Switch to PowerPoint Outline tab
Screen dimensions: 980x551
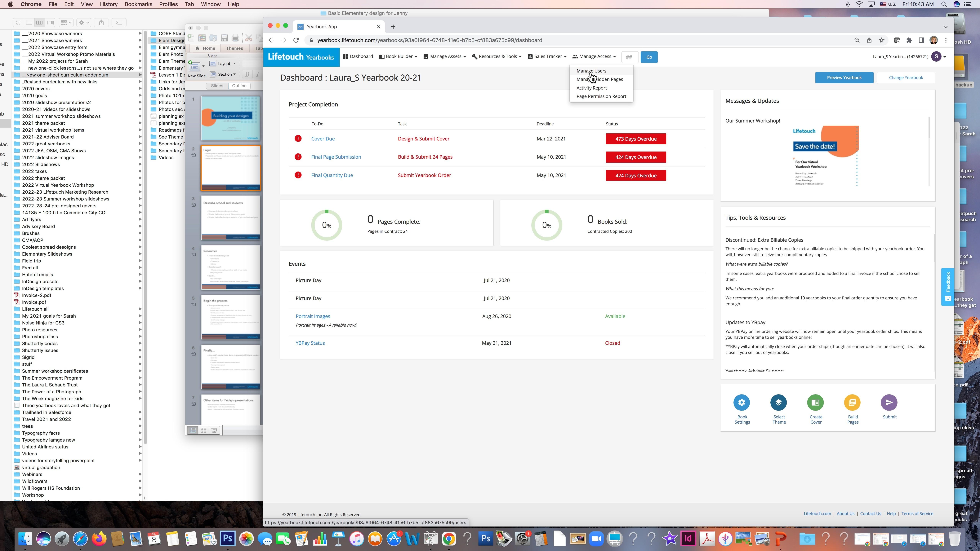tap(239, 86)
